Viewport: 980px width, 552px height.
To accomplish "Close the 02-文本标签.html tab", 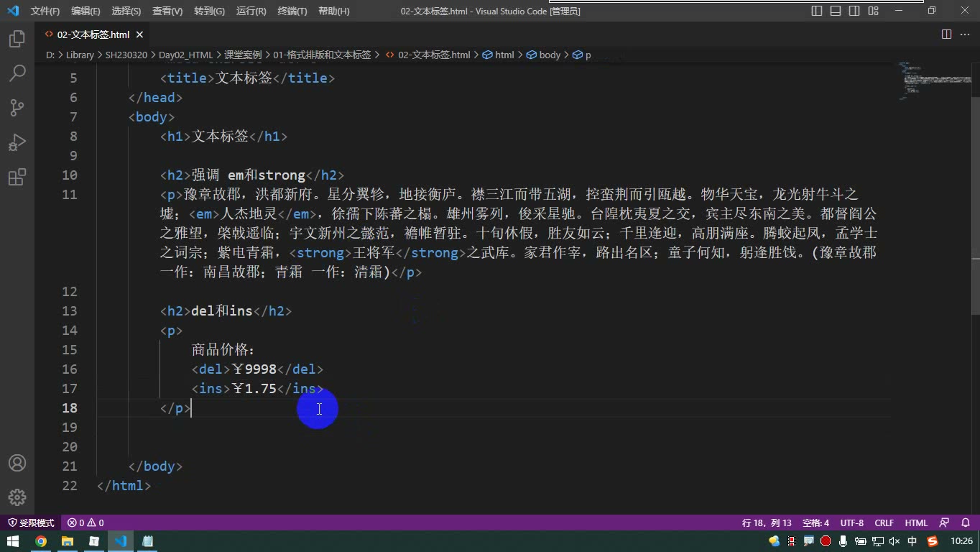I will coord(139,34).
